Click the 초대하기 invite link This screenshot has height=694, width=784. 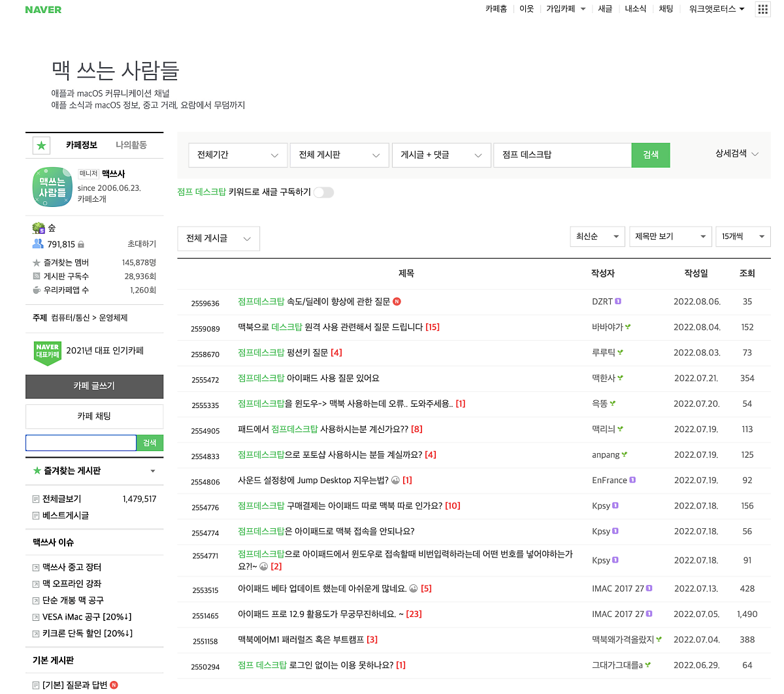(x=142, y=244)
